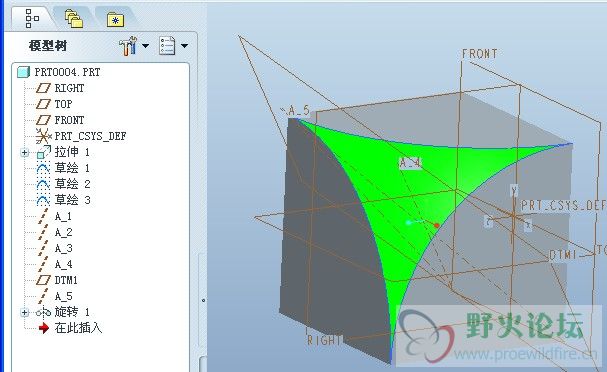This screenshot has width=607, height=372.
Task: Click the red 在此插入 insert-here arrow
Action: tap(44, 328)
